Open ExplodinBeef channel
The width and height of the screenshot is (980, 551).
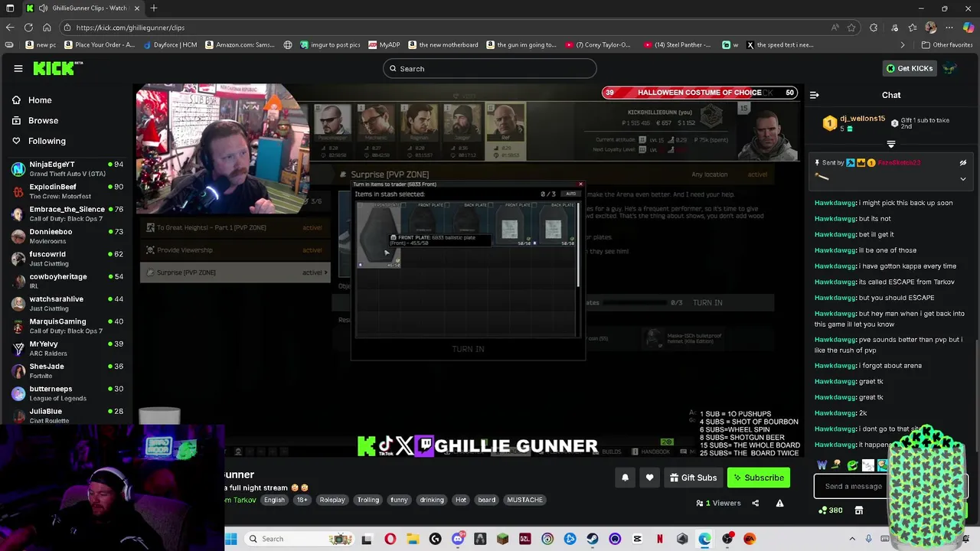[67, 191]
